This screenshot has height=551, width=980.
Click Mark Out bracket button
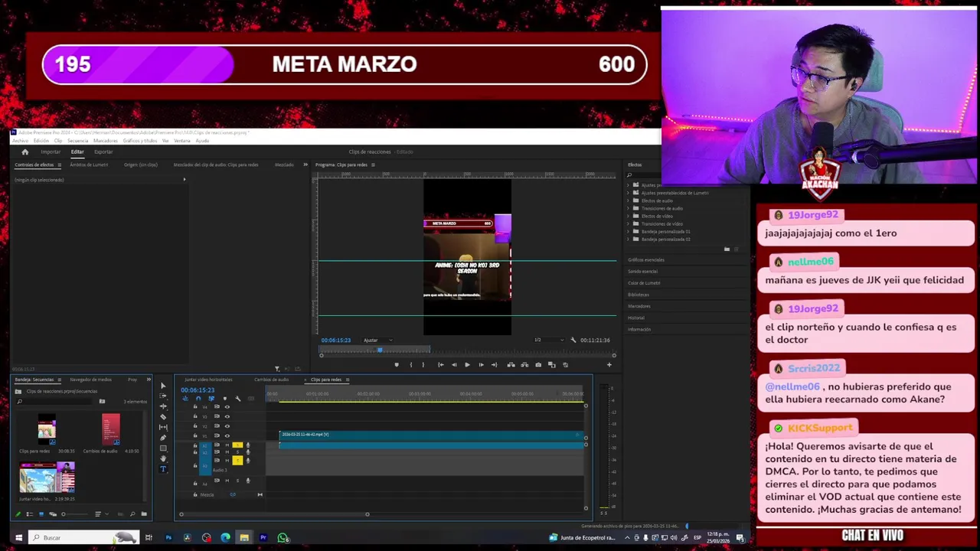point(423,365)
